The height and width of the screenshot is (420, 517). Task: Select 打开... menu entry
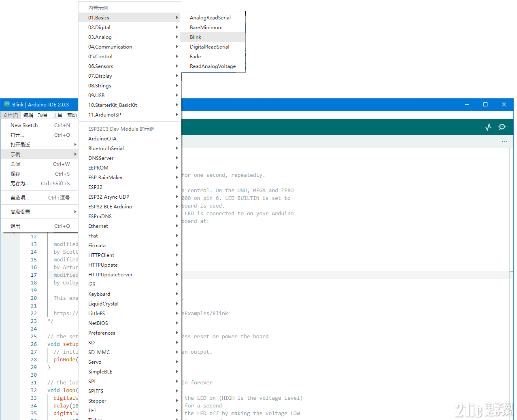click(x=40, y=135)
